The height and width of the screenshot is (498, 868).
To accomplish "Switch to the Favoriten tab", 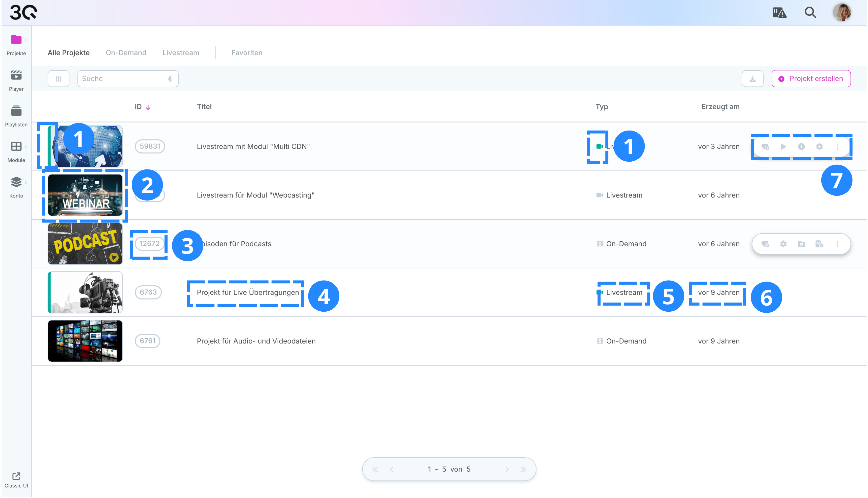I will point(247,53).
